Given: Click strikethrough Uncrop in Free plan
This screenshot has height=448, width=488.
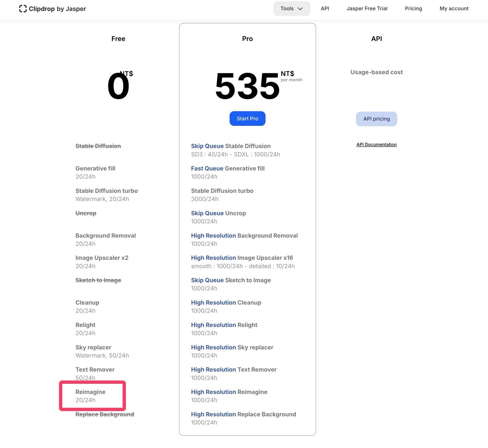Looking at the screenshot, I should (86, 213).
